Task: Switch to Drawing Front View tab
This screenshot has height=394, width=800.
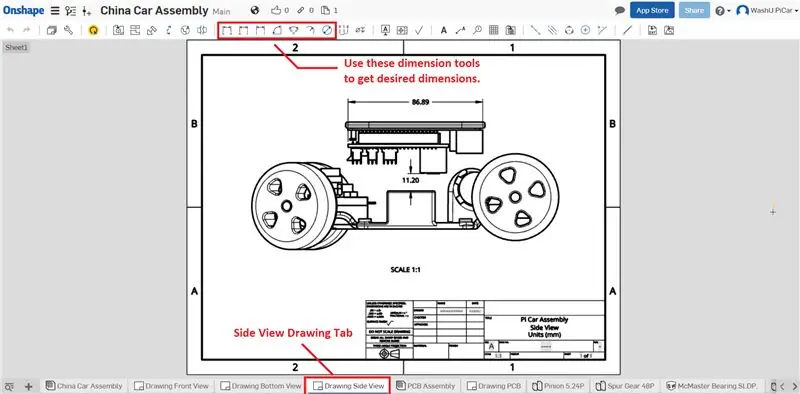Action: (171, 386)
